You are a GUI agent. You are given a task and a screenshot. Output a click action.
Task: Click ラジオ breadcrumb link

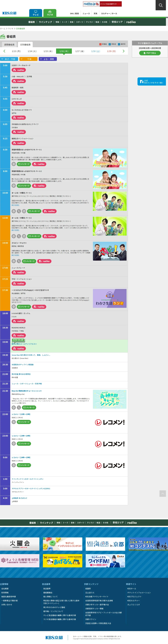coord(11,29)
